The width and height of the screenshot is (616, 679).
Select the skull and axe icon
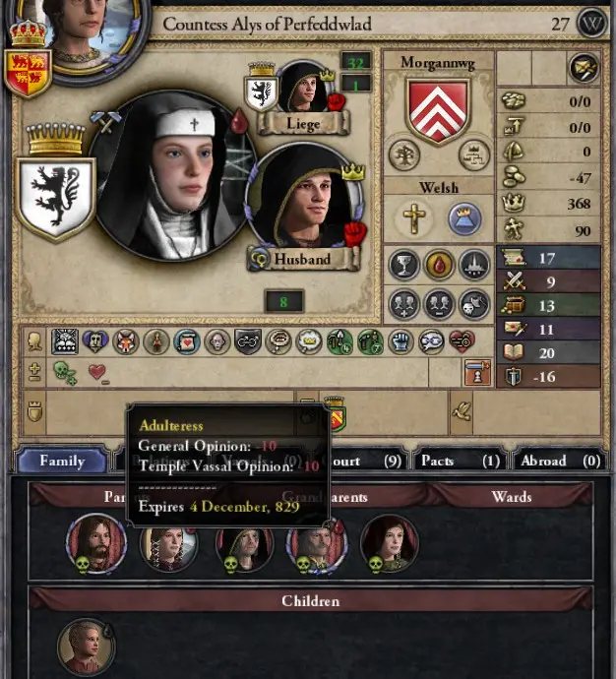(474, 304)
